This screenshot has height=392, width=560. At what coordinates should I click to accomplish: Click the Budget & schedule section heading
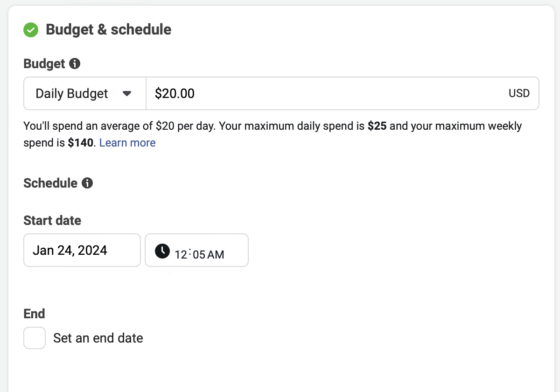109,30
